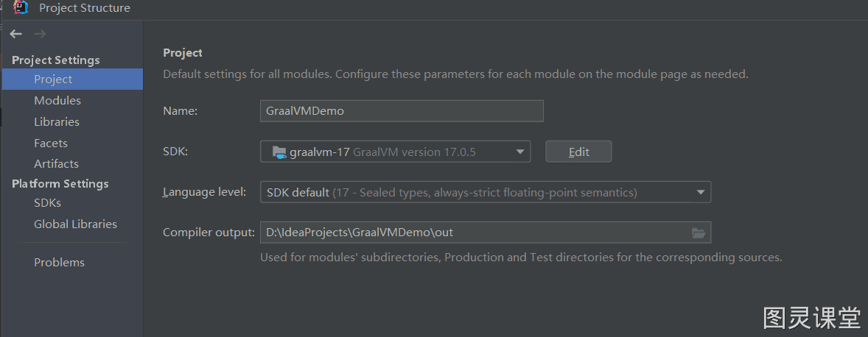The image size is (868, 337).
Task: Click the graalvm-17 SDK folder icon
Action: coord(279,152)
